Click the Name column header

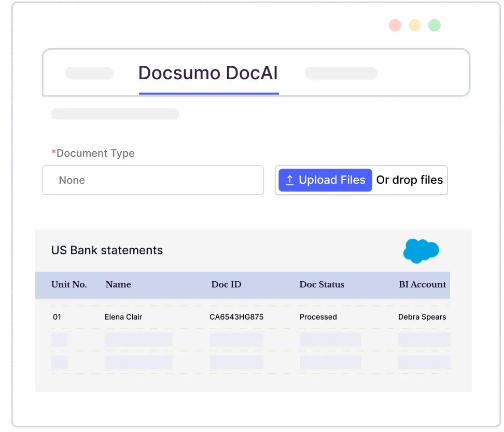118,284
